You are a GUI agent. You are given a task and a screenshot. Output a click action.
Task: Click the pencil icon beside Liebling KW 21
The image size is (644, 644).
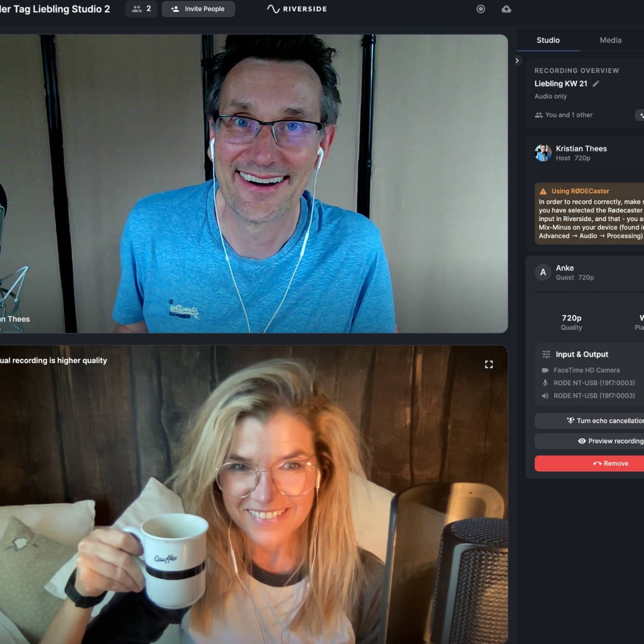[x=596, y=84]
